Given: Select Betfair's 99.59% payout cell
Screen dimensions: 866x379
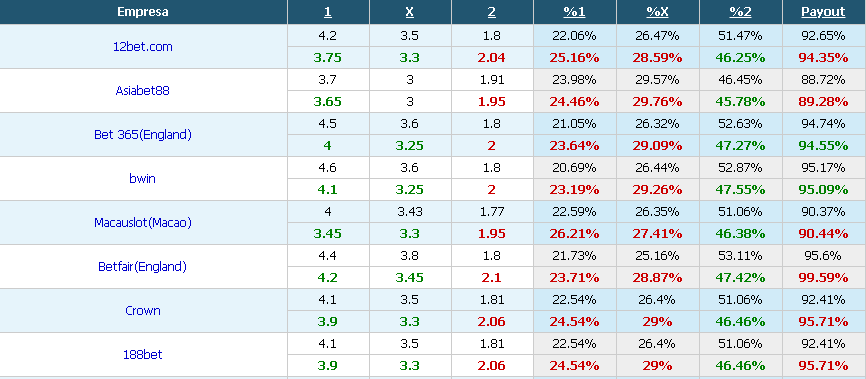Looking at the screenshot, I should coord(823,277).
